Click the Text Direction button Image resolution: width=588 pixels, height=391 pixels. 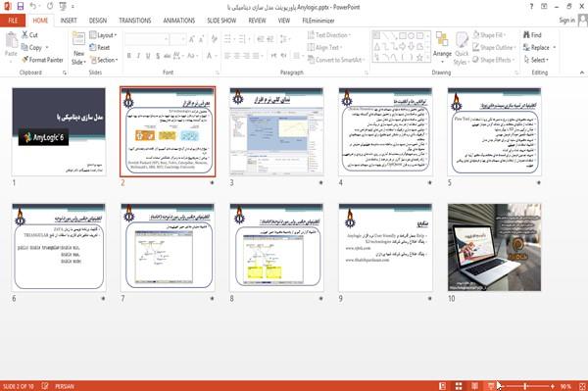pyautogui.click(x=329, y=35)
